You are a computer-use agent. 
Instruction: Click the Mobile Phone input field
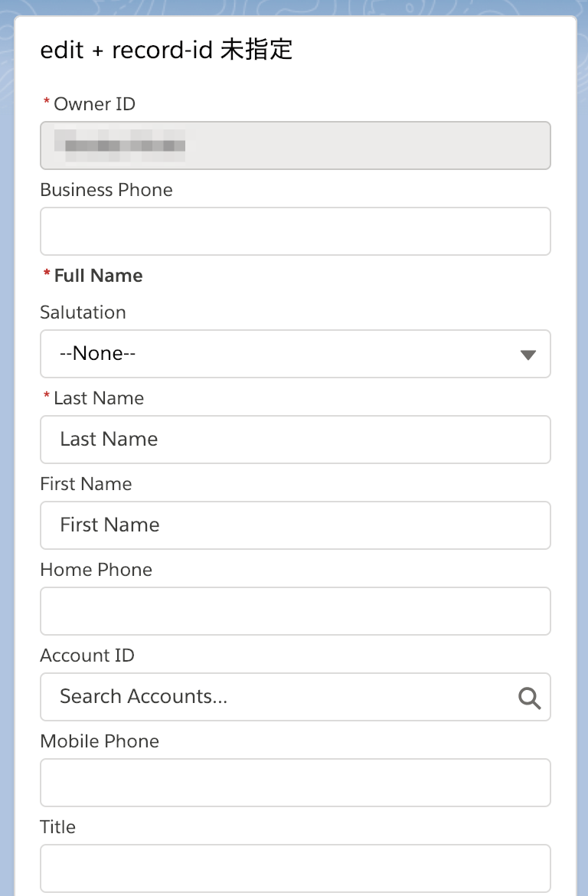[x=295, y=782]
